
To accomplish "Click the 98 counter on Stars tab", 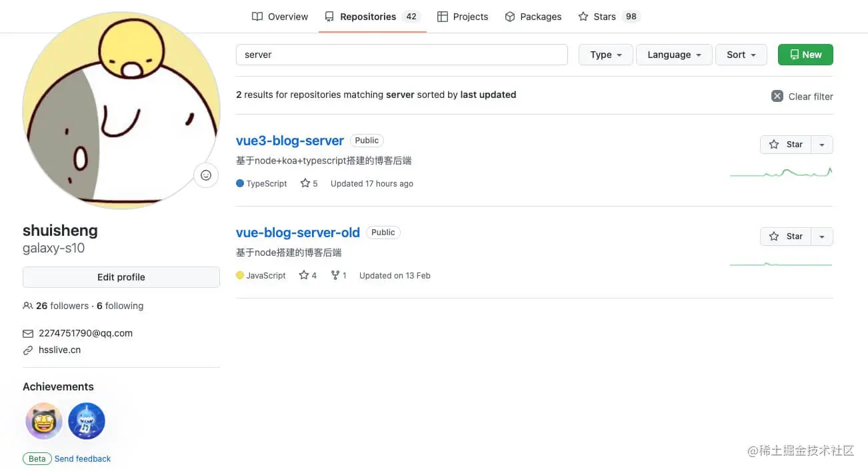I will click(x=631, y=17).
